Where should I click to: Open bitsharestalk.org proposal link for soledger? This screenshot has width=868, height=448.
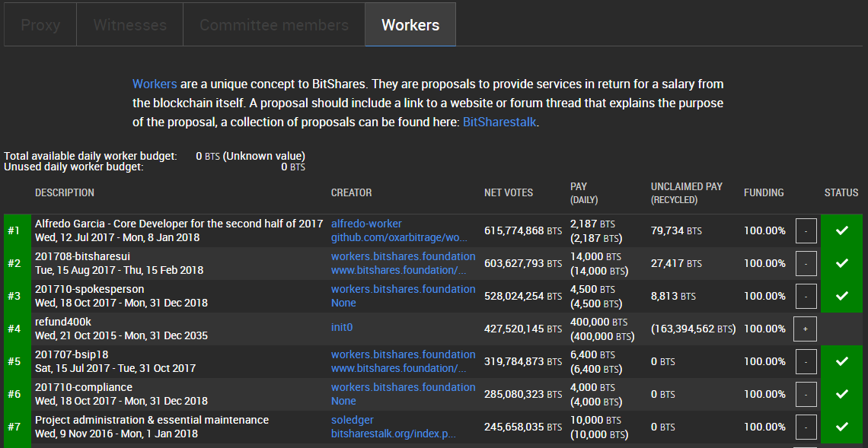(393, 434)
